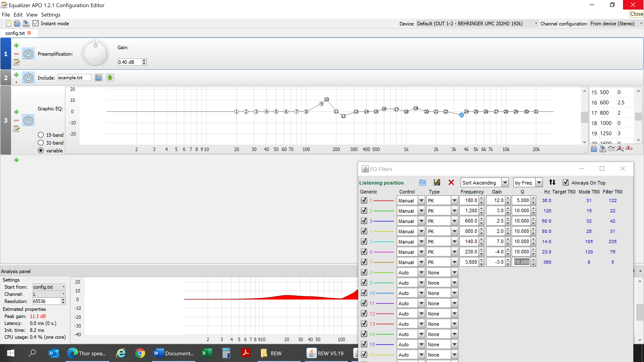This screenshot has height=362, width=644.
Task: Increase Preamplification gain stepper
Action: (x=144, y=60)
